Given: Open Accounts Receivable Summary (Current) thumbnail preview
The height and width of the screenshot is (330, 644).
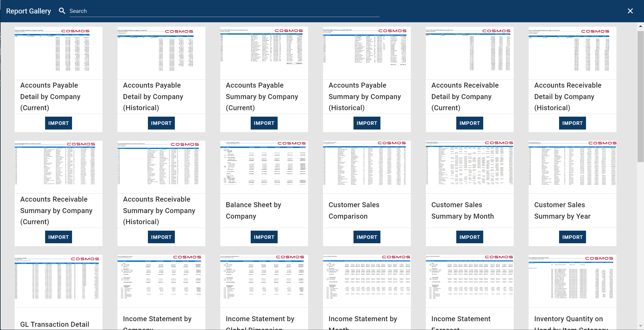Looking at the screenshot, I should [x=59, y=167].
